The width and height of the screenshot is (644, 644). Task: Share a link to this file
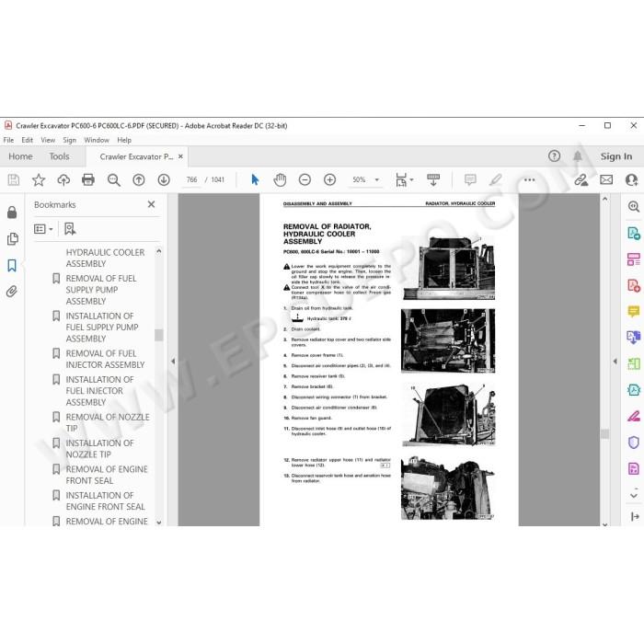pos(581,180)
